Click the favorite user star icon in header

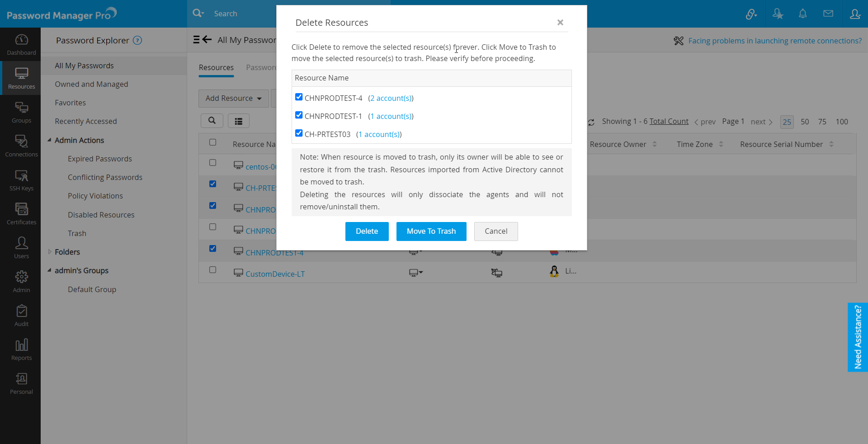click(x=778, y=14)
